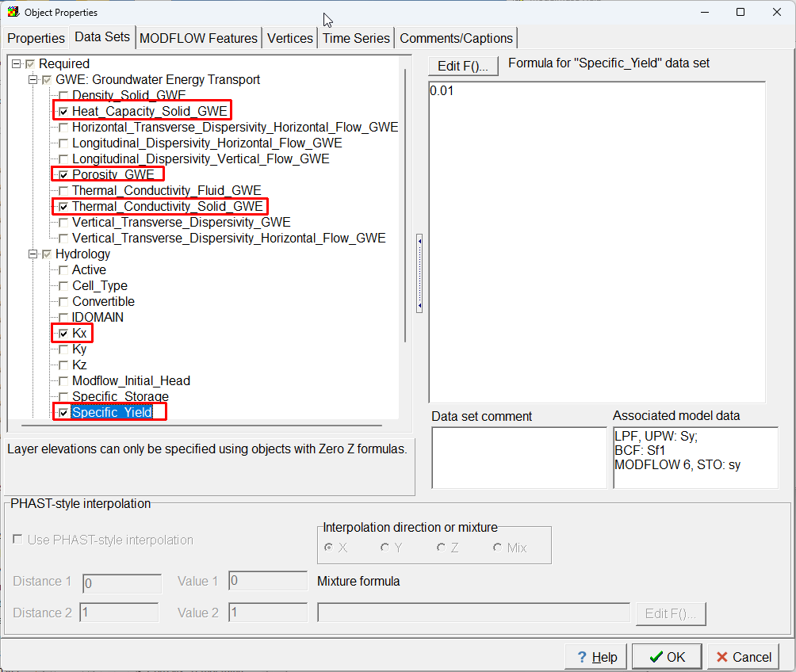Check Vertical_Transverse_Dispersivity_Horizontal_Flow_GWE checkbox
The width and height of the screenshot is (796, 672).
[63, 239]
